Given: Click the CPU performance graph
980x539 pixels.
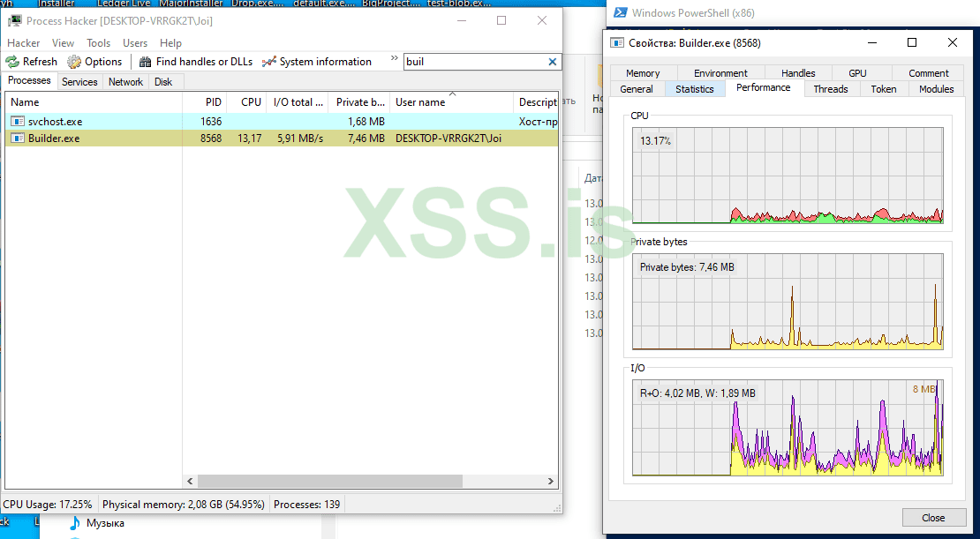Looking at the screenshot, I should (x=788, y=175).
